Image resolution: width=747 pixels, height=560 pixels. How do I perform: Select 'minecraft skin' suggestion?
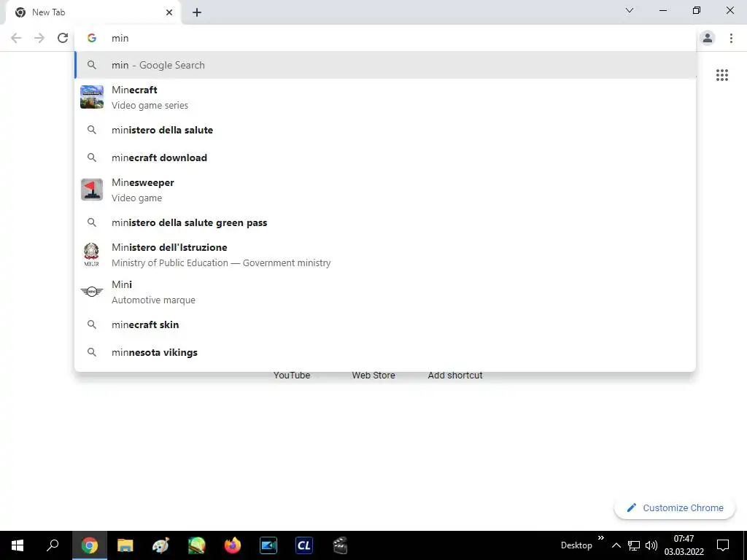point(385,324)
